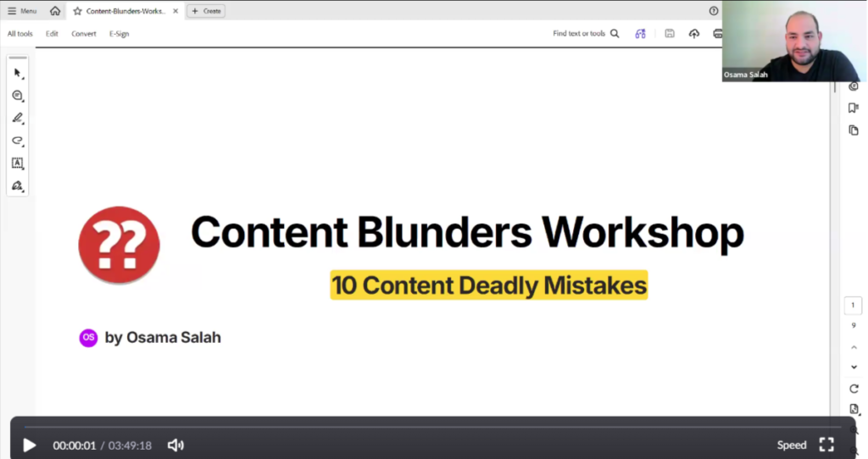The height and width of the screenshot is (459, 868).
Task: Open the Fill & Sign pen tool
Action: (17, 185)
